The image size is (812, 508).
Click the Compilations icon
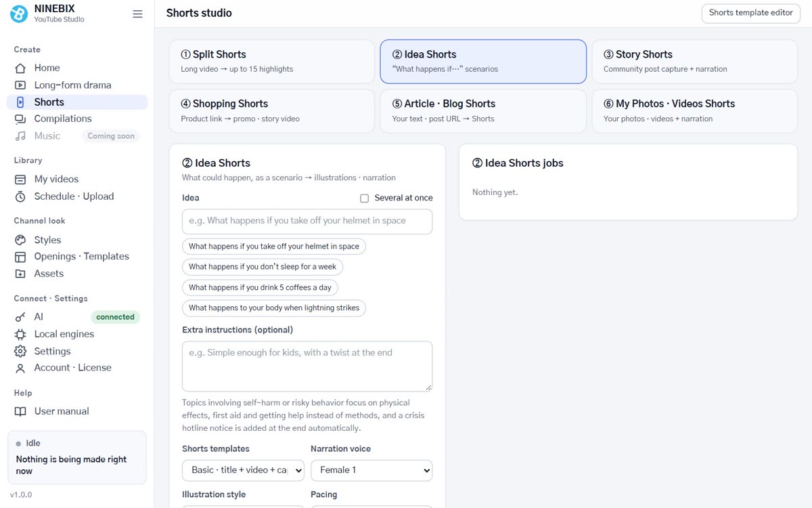tap(20, 119)
